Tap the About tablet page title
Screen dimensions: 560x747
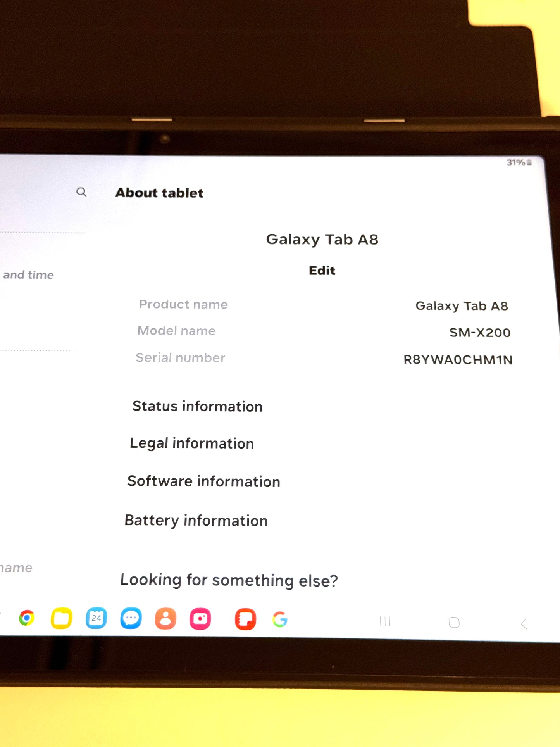click(159, 193)
